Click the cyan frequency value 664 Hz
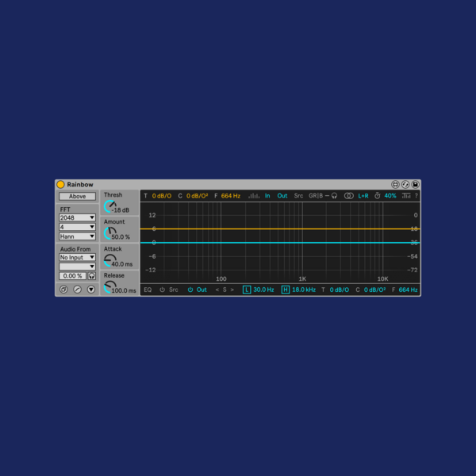The height and width of the screenshot is (476, 476). (x=409, y=290)
